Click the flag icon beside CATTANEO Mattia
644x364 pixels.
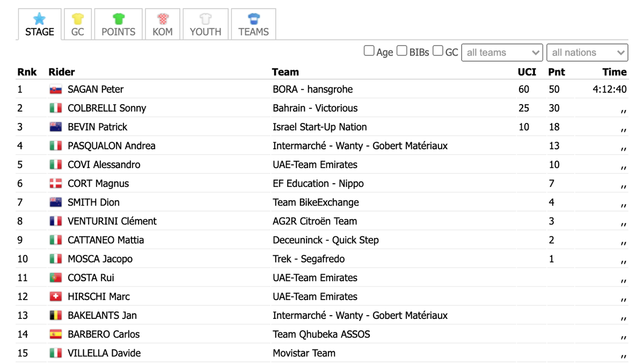click(56, 240)
